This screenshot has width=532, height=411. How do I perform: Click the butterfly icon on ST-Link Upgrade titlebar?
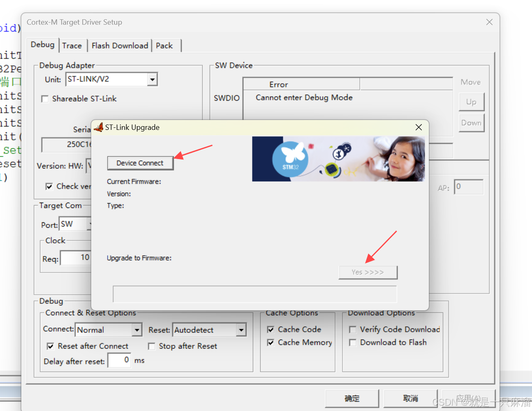(98, 127)
